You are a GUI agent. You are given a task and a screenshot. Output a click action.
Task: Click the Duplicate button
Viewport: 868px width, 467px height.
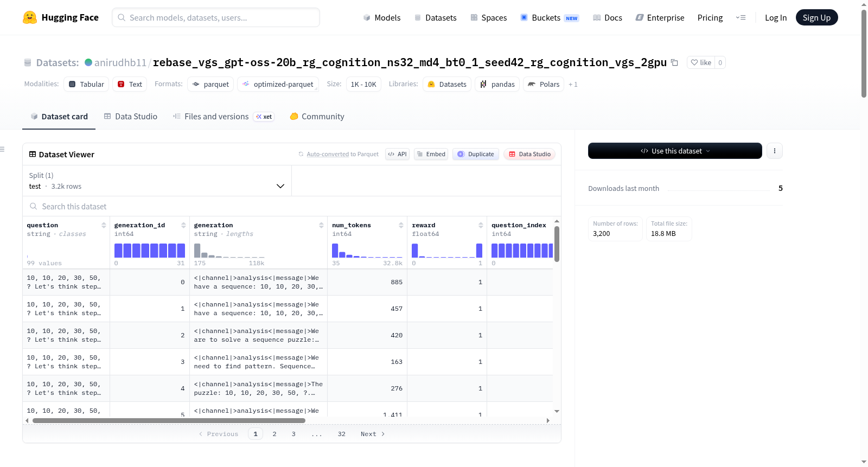tap(476, 154)
